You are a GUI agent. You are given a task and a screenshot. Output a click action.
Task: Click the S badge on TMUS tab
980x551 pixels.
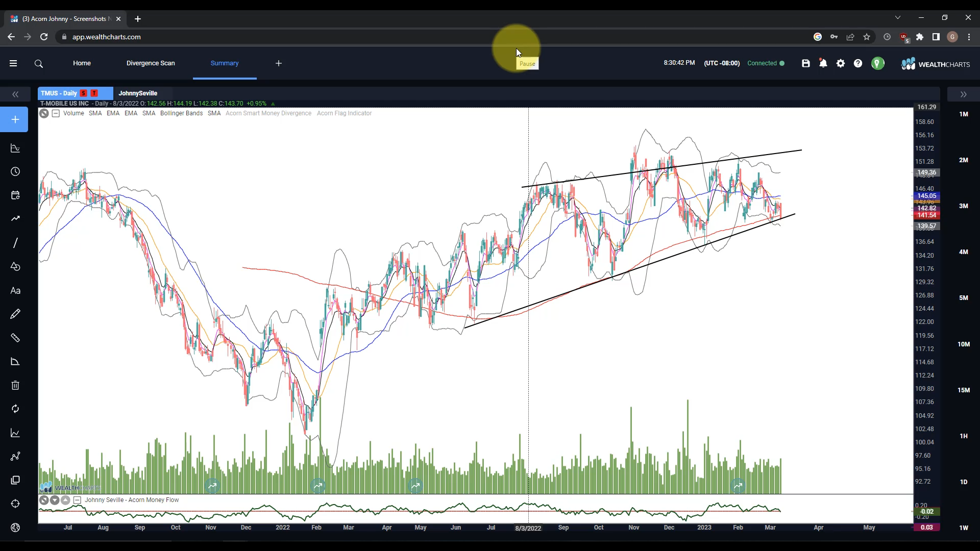[x=84, y=93]
